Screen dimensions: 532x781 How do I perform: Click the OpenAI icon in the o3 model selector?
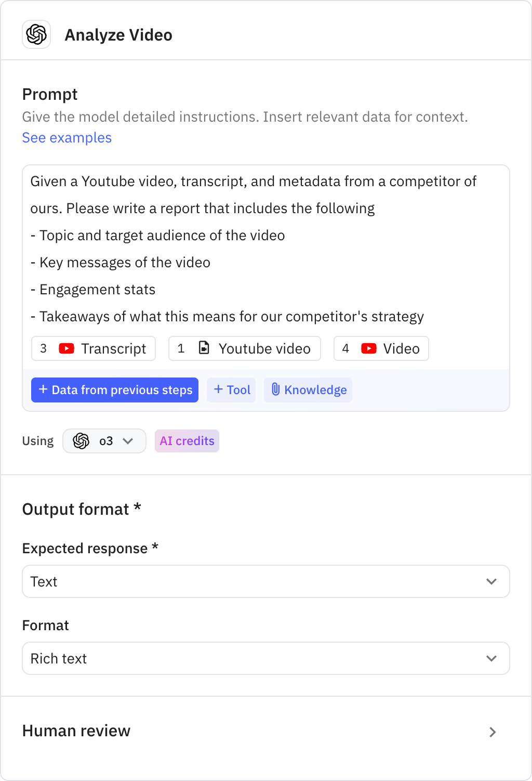(x=81, y=440)
